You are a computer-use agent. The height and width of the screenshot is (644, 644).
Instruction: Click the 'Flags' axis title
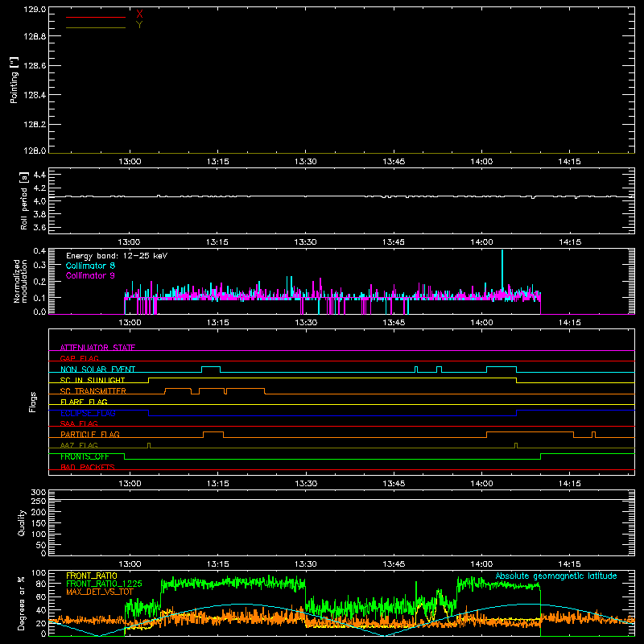point(32,402)
